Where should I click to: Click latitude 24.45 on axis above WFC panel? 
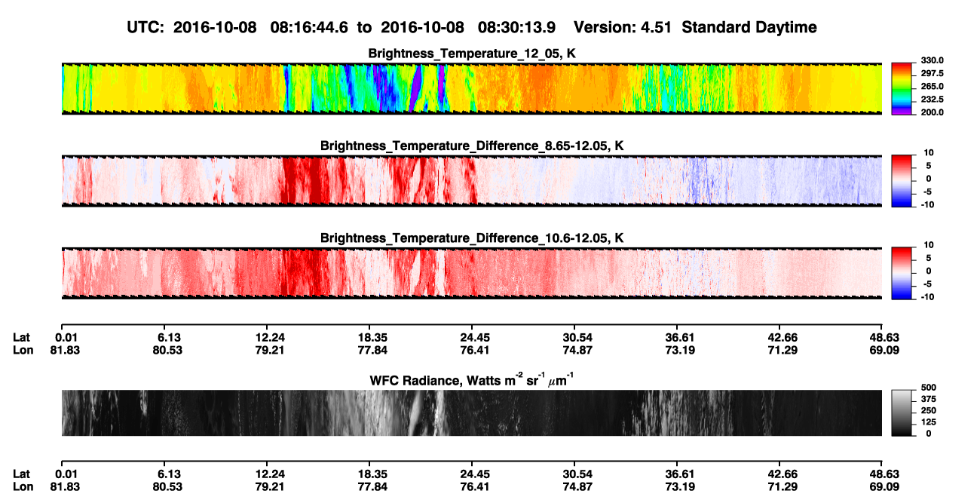click(x=475, y=337)
